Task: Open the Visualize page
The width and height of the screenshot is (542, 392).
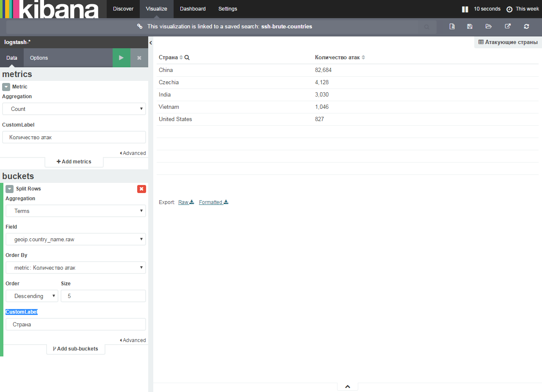Action: click(x=157, y=9)
